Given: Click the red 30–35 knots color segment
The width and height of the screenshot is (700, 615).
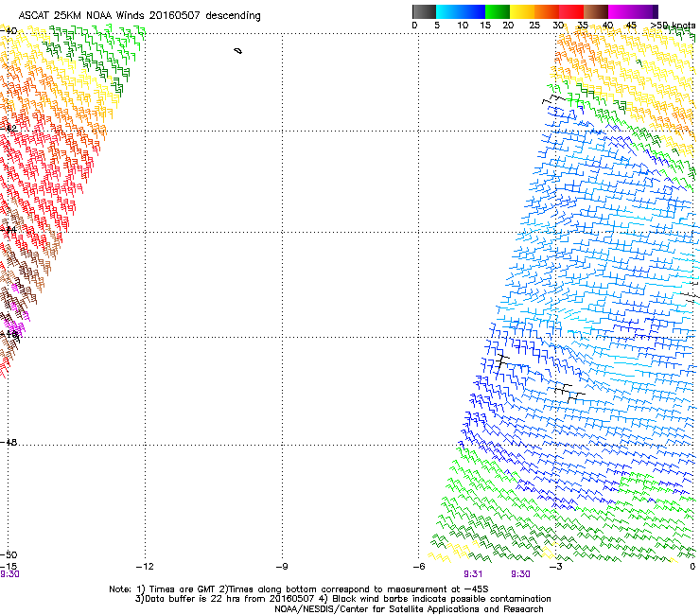Looking at the screenshot, I should (x=571, y=11).
